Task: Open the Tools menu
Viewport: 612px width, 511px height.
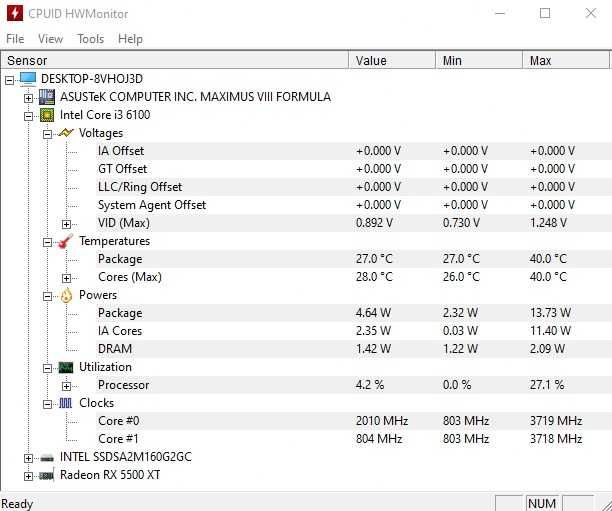Action: [91, 39]
